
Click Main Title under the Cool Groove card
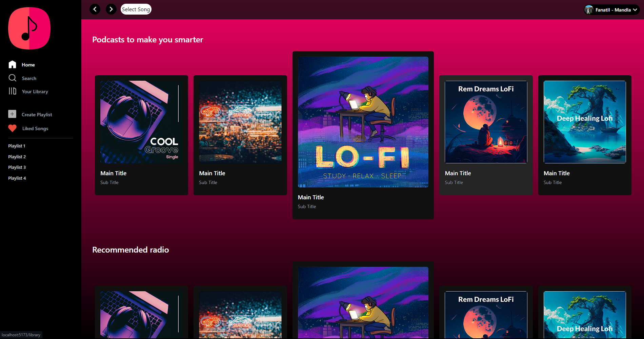[x=113, y=173]
